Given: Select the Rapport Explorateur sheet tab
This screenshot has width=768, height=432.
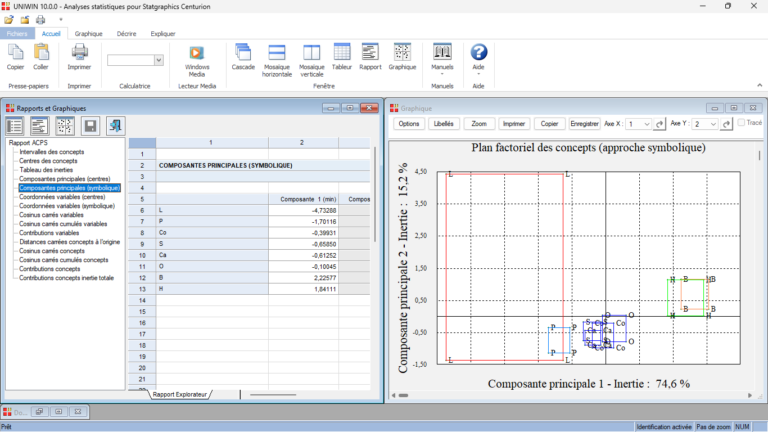Looking at the screenshot, I should (x=180, y=394).
